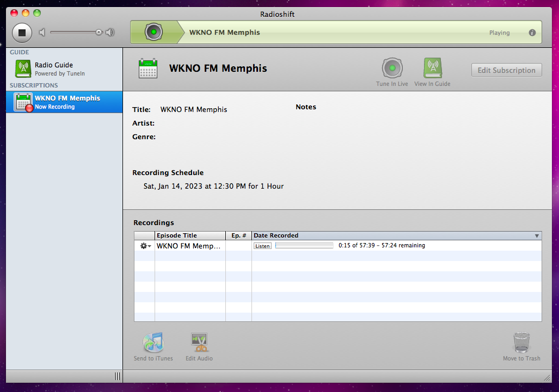This screenshot has height=392, width=559.
Task: Click the Playing status text
Action: coord(499,33)
